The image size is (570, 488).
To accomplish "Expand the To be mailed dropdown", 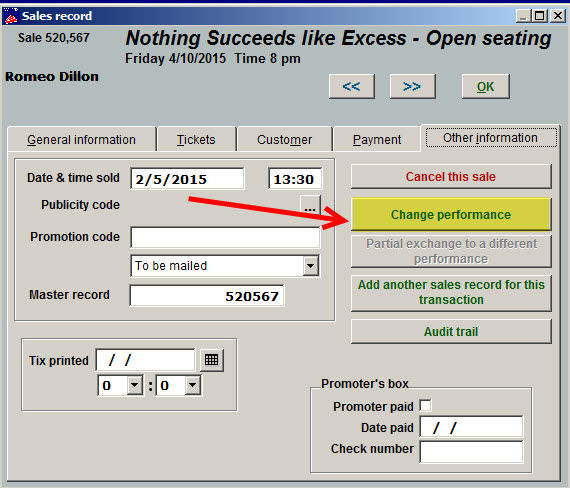I will pyautogui.click(x=310, y=266).
